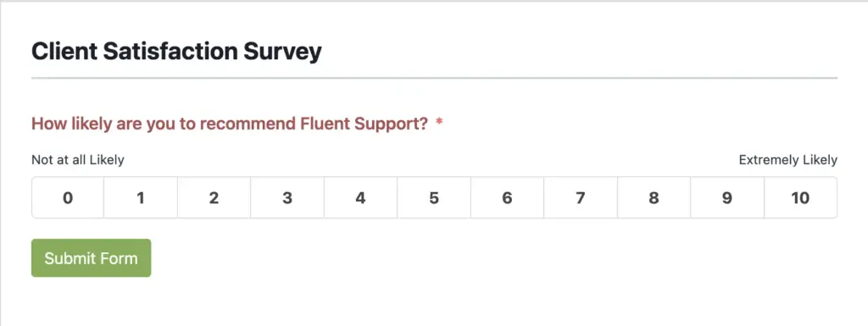Viewport: 868px width, 326px height.
Task: Click the 'Not at all Likely' label
Action: 78,160
